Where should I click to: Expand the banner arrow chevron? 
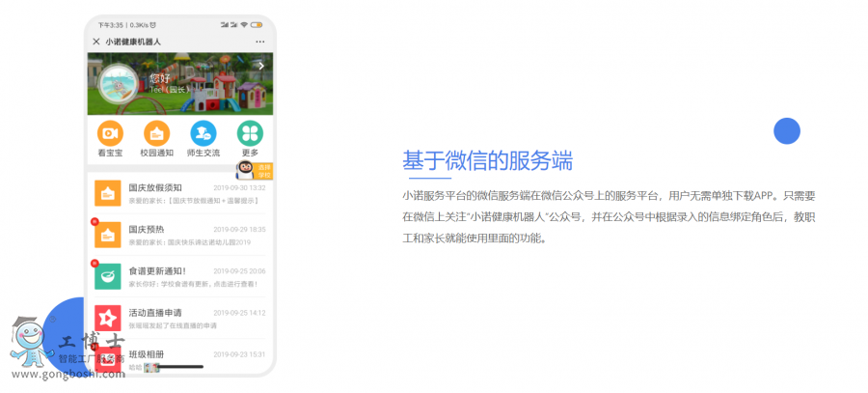point(261,66)
